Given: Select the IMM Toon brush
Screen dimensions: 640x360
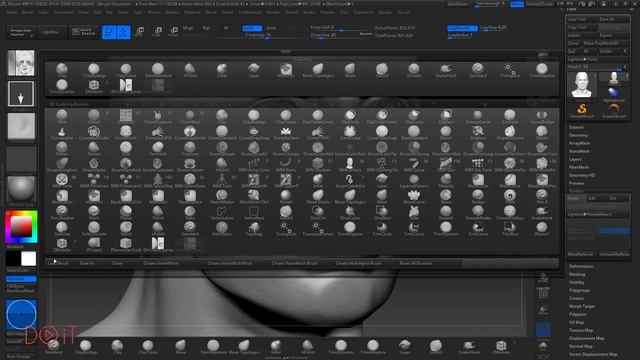Looking at the screenshot, I should point(222,180).
